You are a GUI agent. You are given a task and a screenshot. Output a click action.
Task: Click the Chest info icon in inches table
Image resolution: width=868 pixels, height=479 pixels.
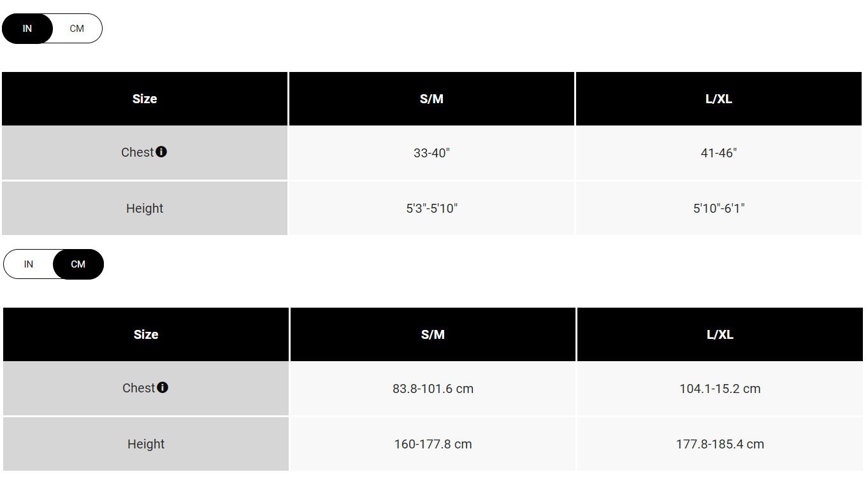(161, 152)
